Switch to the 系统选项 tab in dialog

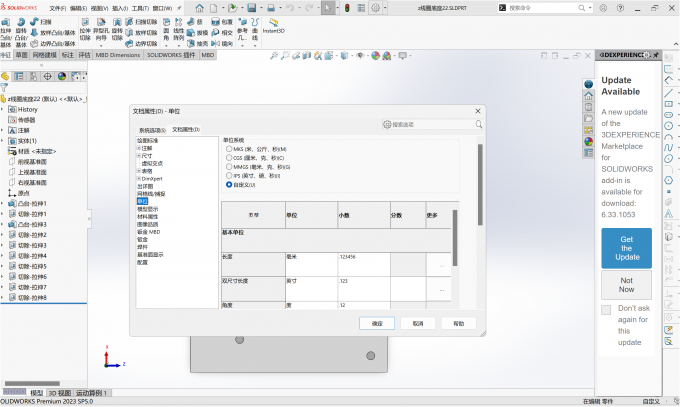[x=152, y=130]
